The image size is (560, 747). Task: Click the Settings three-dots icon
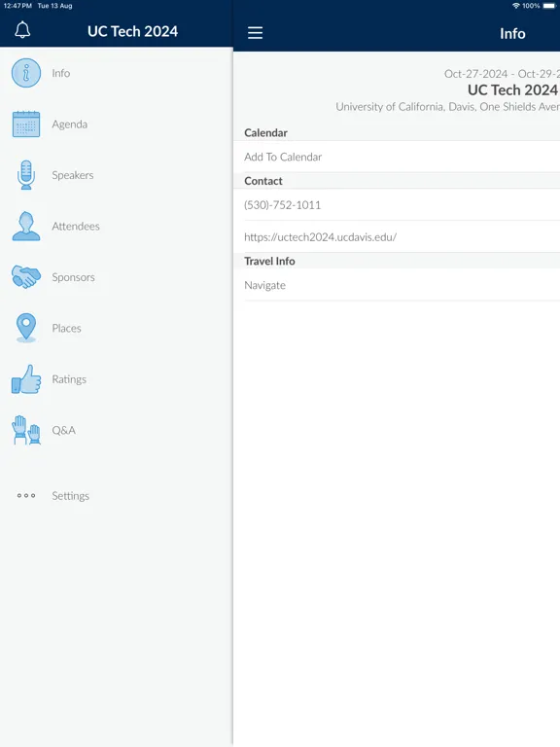pyautogui.click(x=26, y=495)
